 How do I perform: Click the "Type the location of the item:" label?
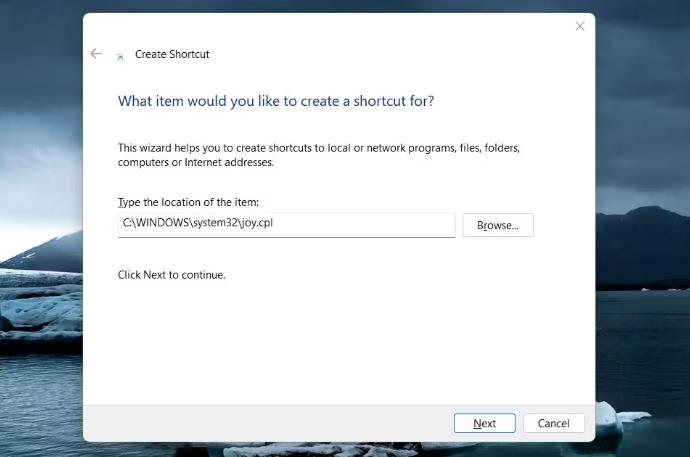click(x=188, y=202)
